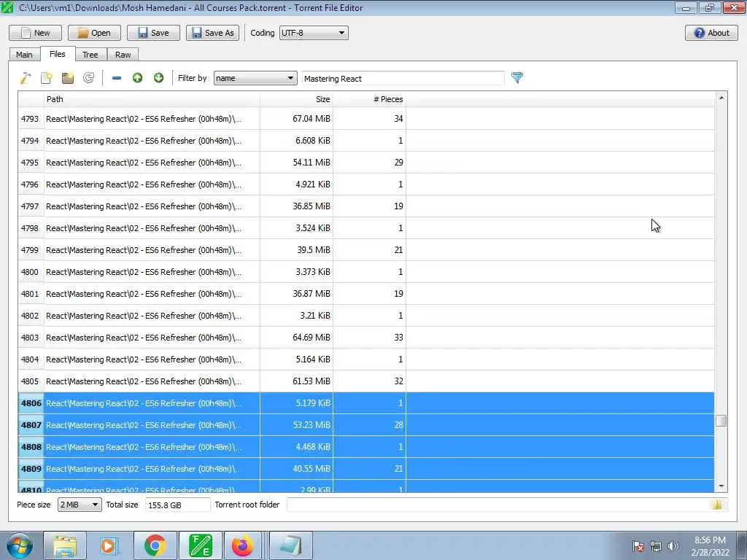Click the green move down arrow
The width and height of the screenshot is (747, 560).
click(158, 78)
